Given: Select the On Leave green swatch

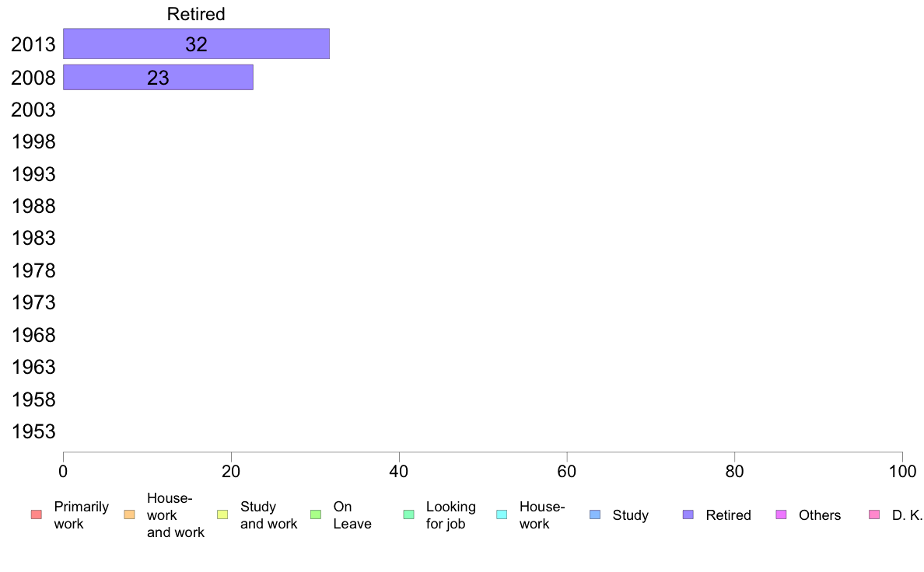Looking at the screenshot, I should (316, 514).
